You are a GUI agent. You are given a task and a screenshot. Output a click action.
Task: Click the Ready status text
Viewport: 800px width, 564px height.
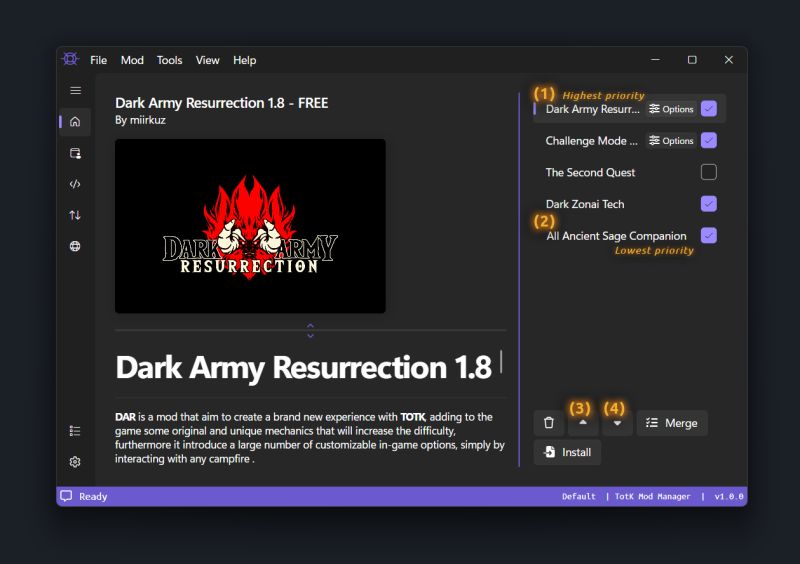click(x=93, y=496)
